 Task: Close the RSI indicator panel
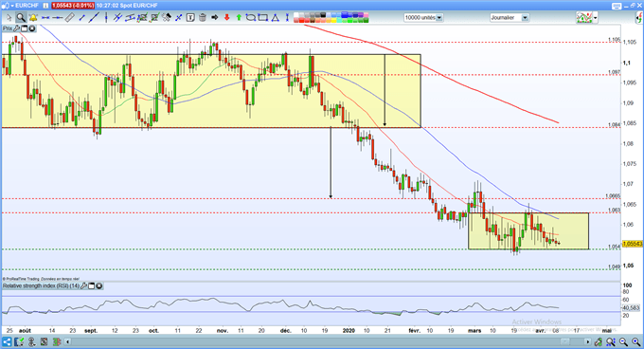coord(99,285)
